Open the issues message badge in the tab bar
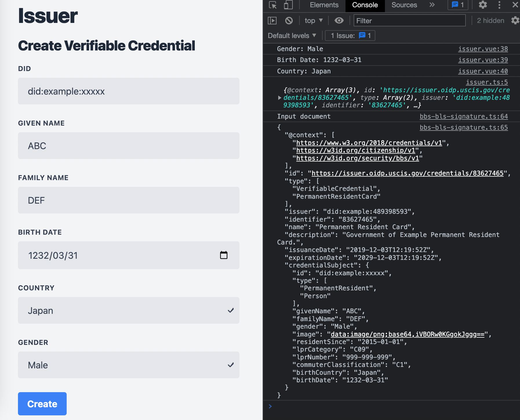The width and height of the screenshot is (520, 420). pyautogui.click(x=458, y=5)
